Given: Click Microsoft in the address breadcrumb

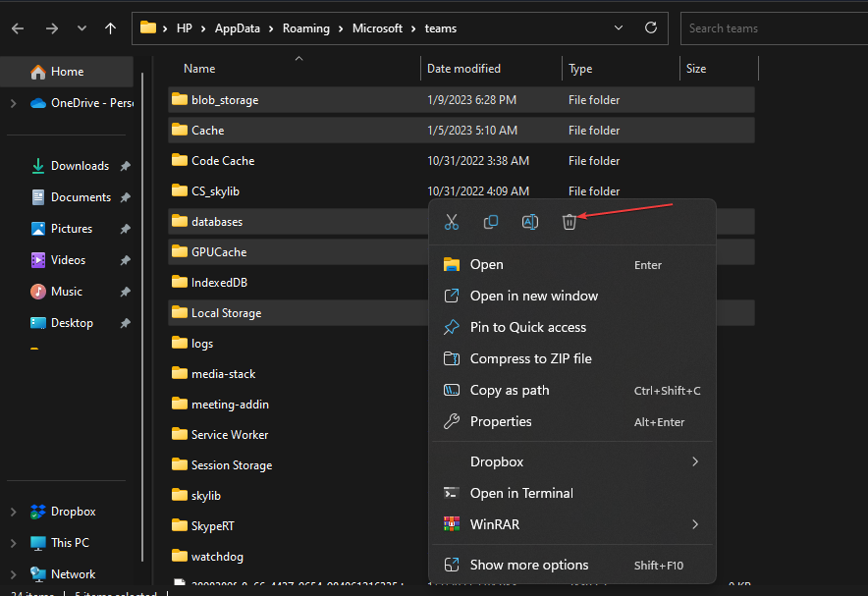Looking at the screenshot, I should 377,28.
